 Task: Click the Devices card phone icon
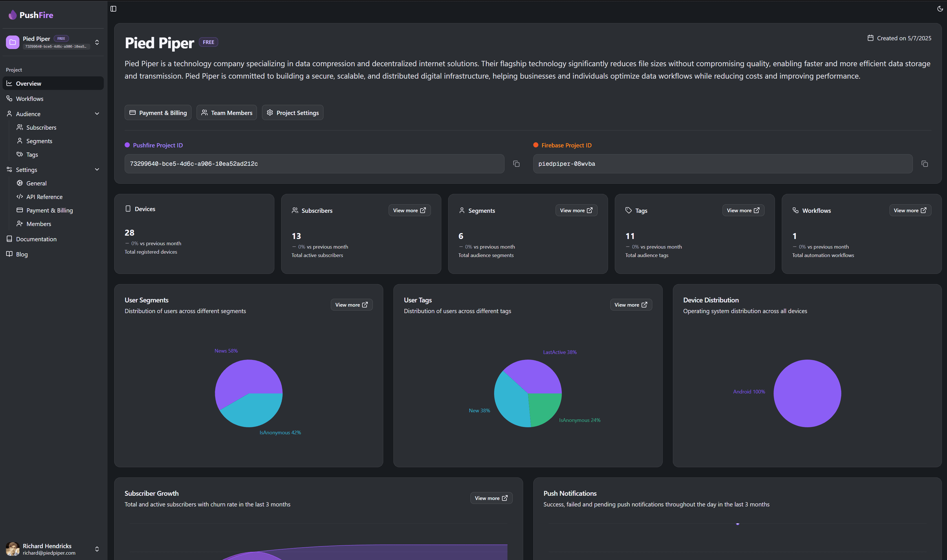(128, 209)
